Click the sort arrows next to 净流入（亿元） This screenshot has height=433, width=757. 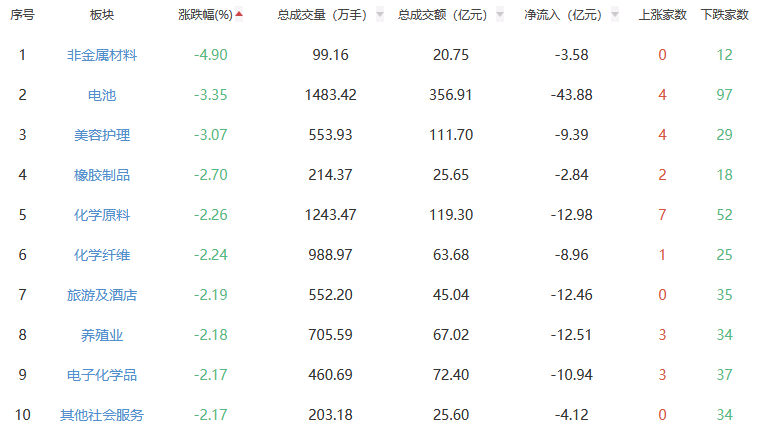615,15
